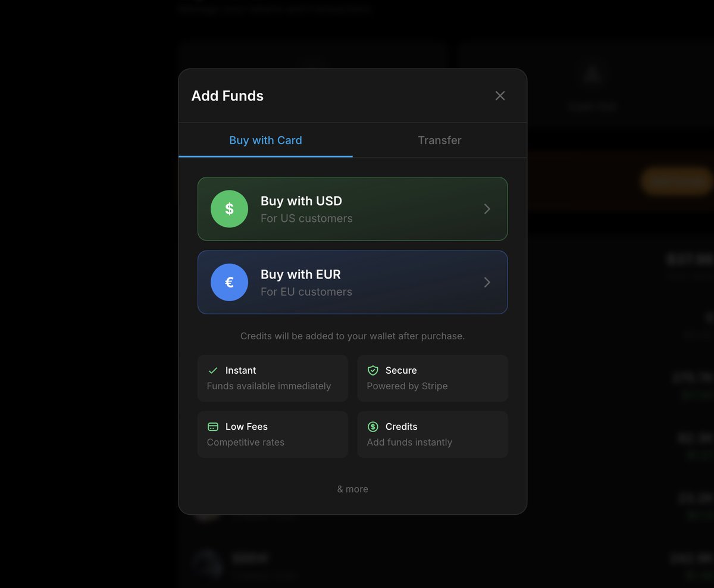
Task: Select the Low Fees feature card
Action: point(273,434)
